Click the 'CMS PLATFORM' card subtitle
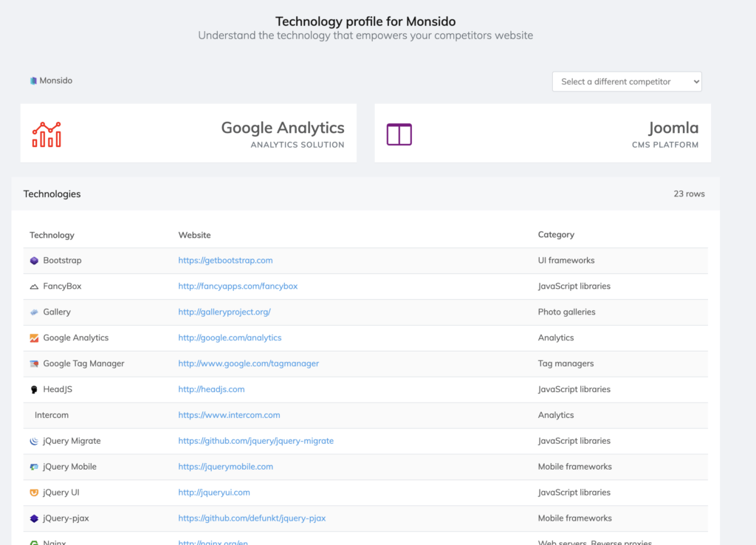Viewport: 756px width, 545px height. pos(665,145)
